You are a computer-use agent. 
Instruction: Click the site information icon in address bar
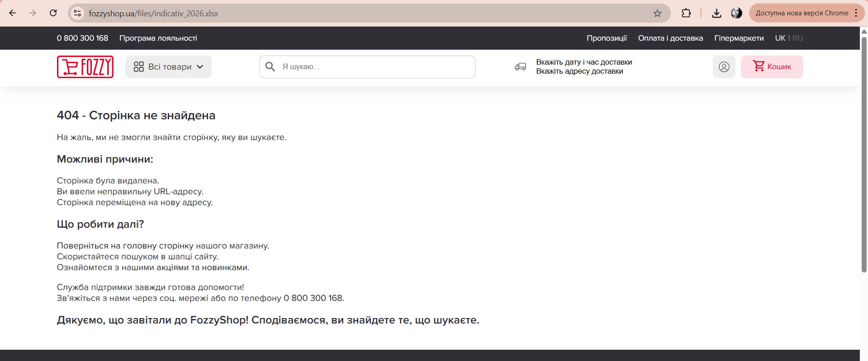(x=78, y=14)
